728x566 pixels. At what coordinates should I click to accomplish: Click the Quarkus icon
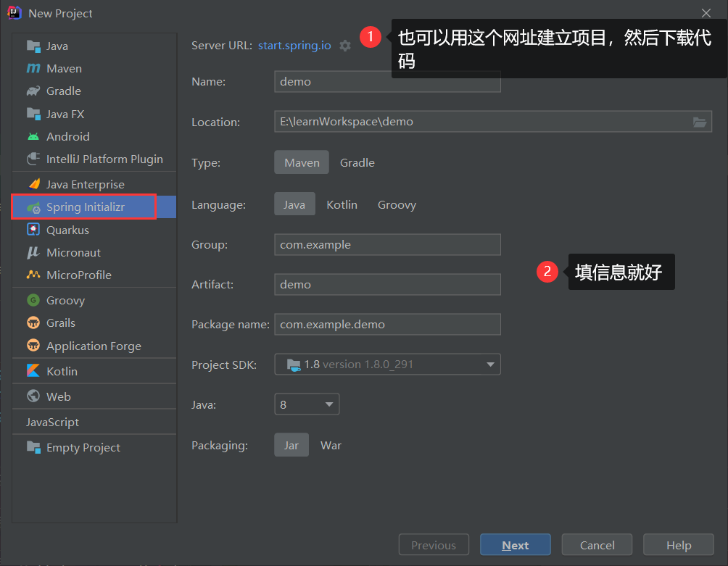click(33, 230)
